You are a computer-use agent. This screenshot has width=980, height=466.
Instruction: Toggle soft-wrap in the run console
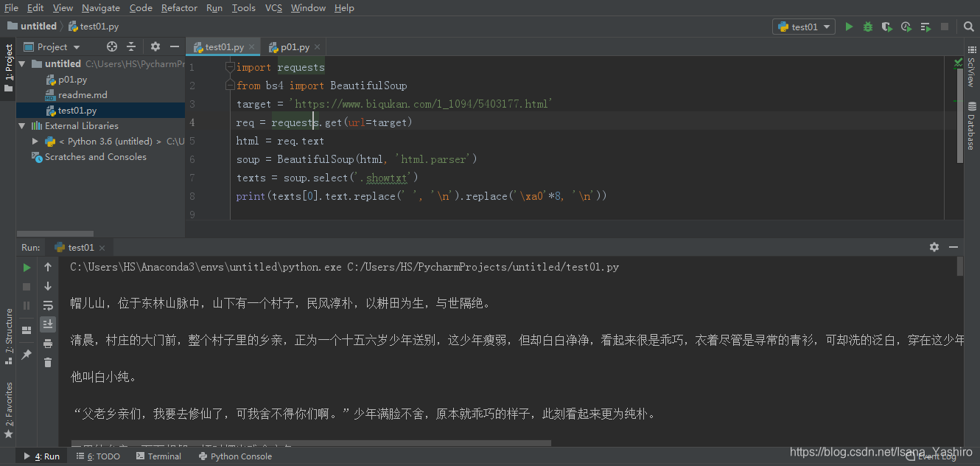click(47, 304)
